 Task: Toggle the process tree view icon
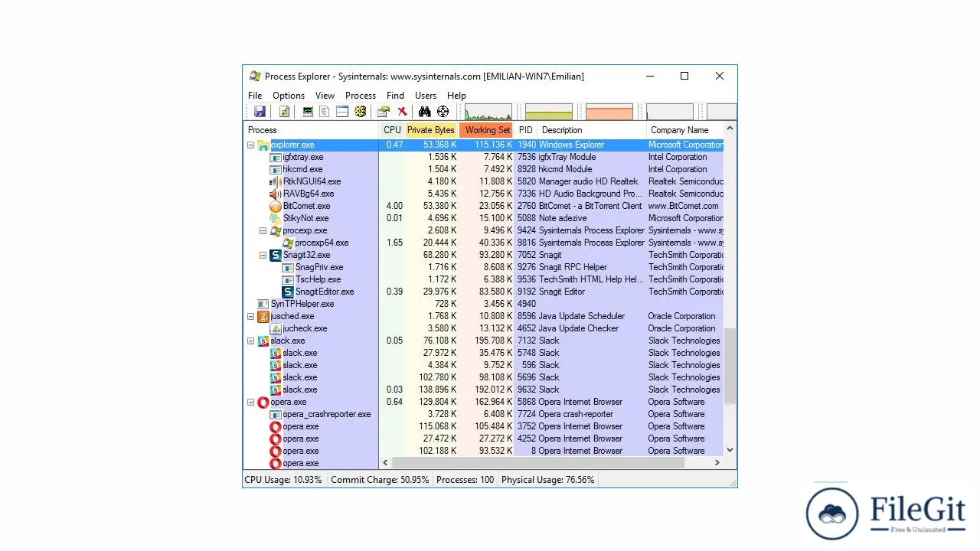pyautogui.click(x=325, y=112)
